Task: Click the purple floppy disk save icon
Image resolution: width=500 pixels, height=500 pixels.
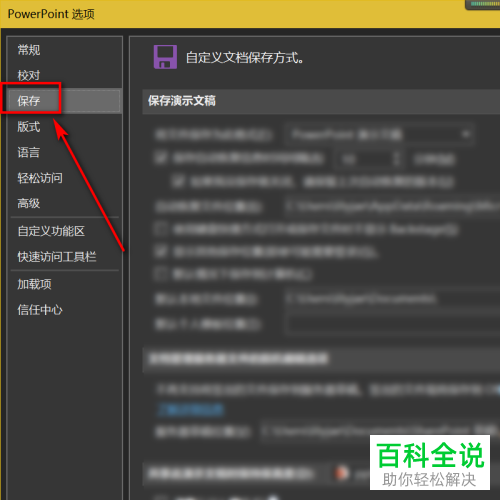Action: [x=165, y=57]
